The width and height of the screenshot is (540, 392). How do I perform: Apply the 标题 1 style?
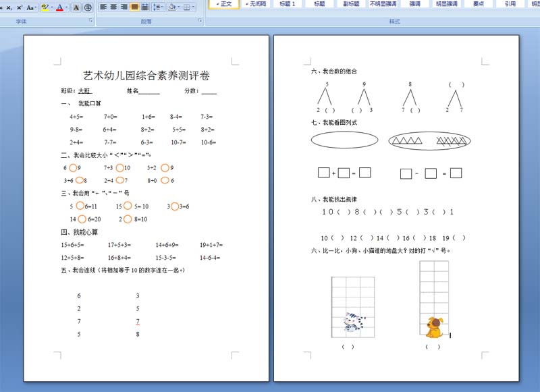pyautogui.click(x=288, y=4)
